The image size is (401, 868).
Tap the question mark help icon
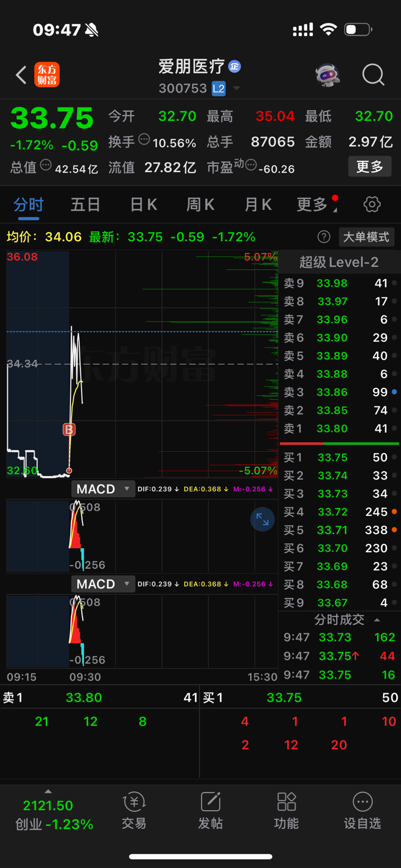pos(324,237)
